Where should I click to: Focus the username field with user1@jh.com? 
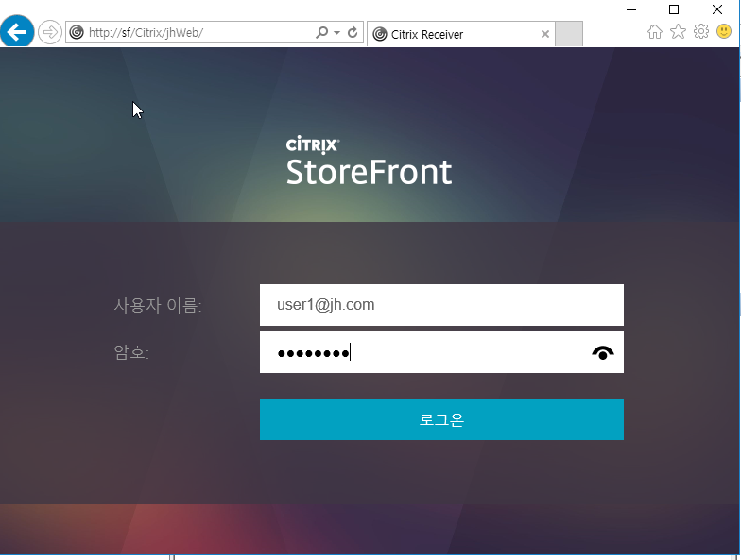coord(441,305)
